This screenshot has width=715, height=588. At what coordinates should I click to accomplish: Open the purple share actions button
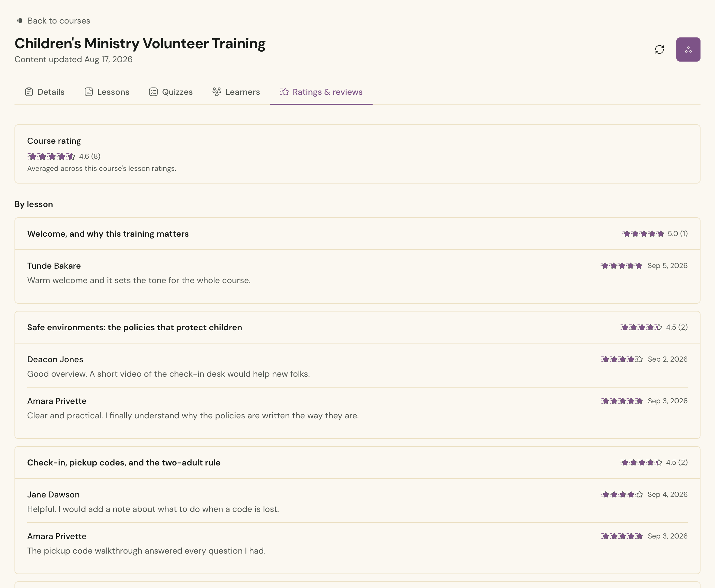[x=688, y=50]
